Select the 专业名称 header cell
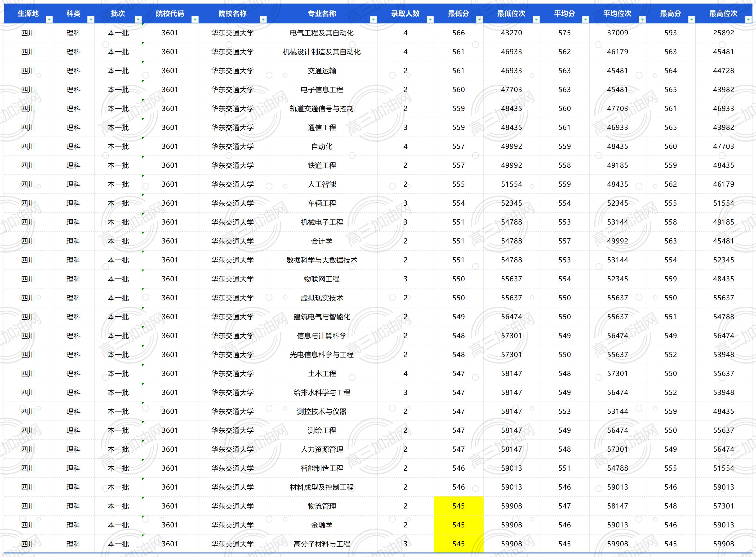 point(322,13)
